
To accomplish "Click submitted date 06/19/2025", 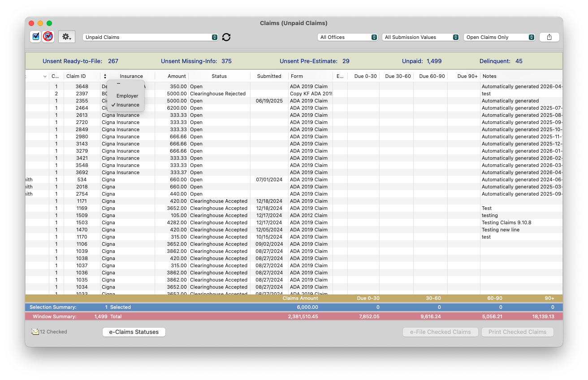I will pyautogui.click(x=269, y=101).
